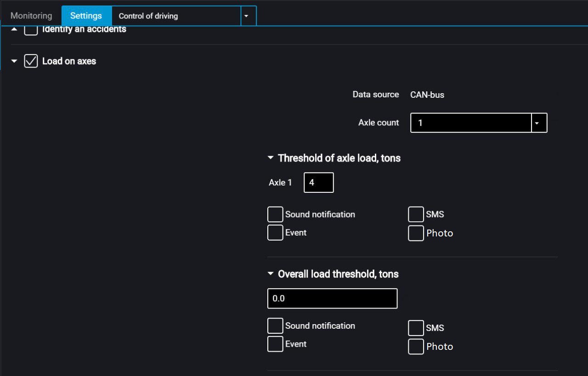Screen dimensions: 588x376
Task: Click the Axle count field showing 1
Action: point(471,123)
